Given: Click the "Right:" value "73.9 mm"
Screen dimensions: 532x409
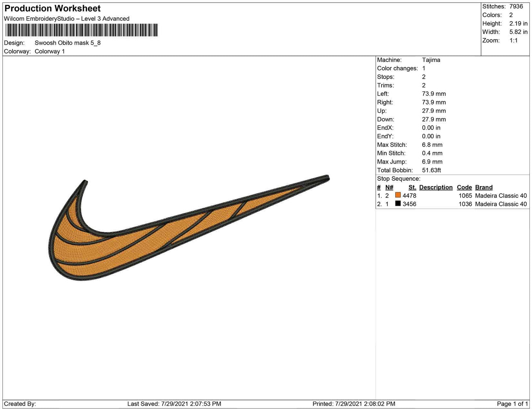Looking at the screenshot, I should coord(434,102).
